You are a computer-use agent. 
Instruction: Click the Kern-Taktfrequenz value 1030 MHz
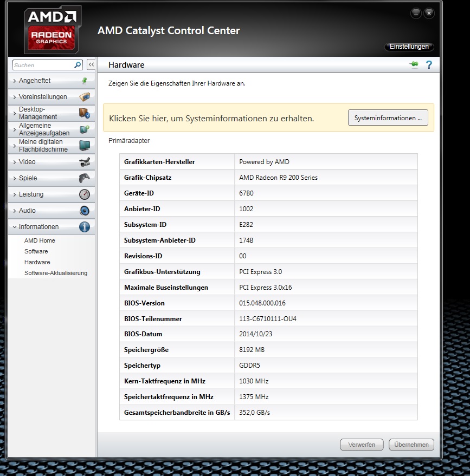click(x=254, y=381)
